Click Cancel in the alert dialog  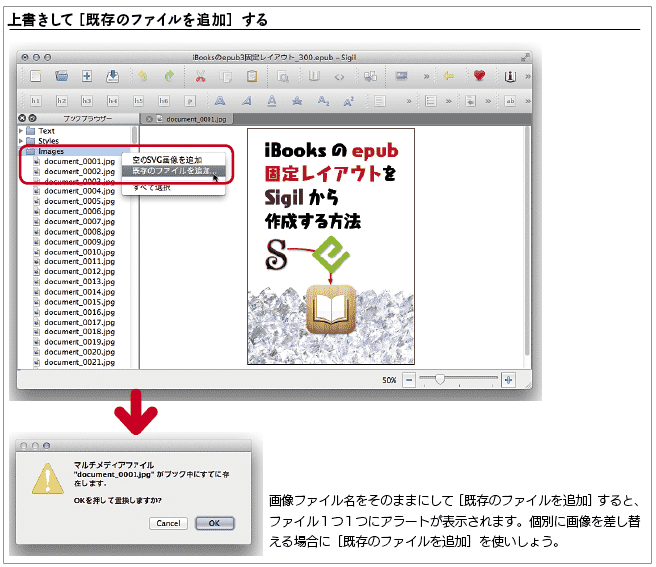168,523
